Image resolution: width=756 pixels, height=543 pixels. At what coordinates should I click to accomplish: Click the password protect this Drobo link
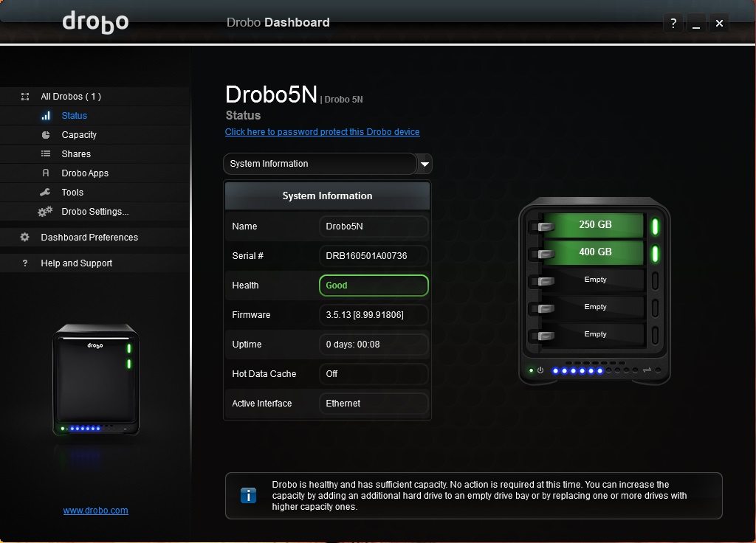click(322, 132)
